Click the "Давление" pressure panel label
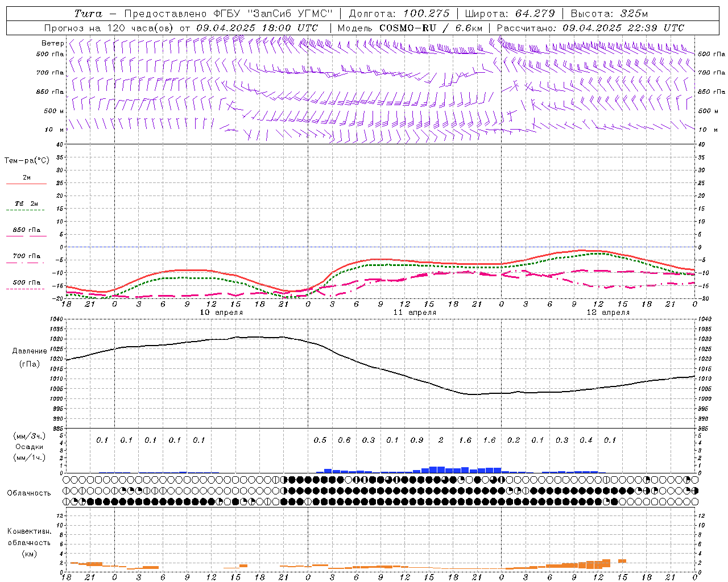Screen dimensions: 728x582 tap(30, 351)
